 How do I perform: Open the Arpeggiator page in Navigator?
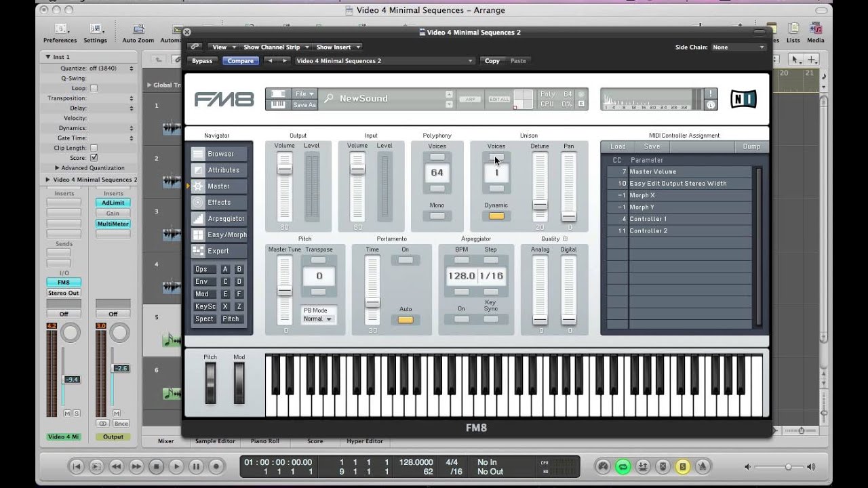point(220,218)
